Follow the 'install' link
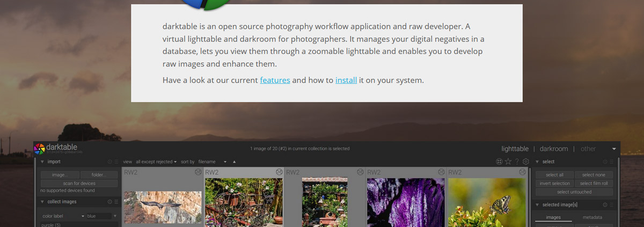 coord(346,80)
